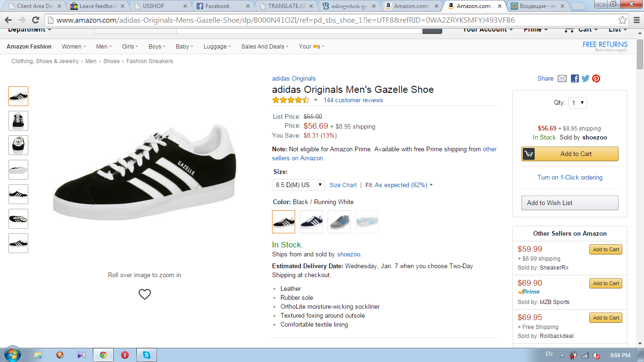Open the 144 customer reviews link
The height and width of the screenshot is (362, 644).
pyautogui.click(x=353, y=100)
